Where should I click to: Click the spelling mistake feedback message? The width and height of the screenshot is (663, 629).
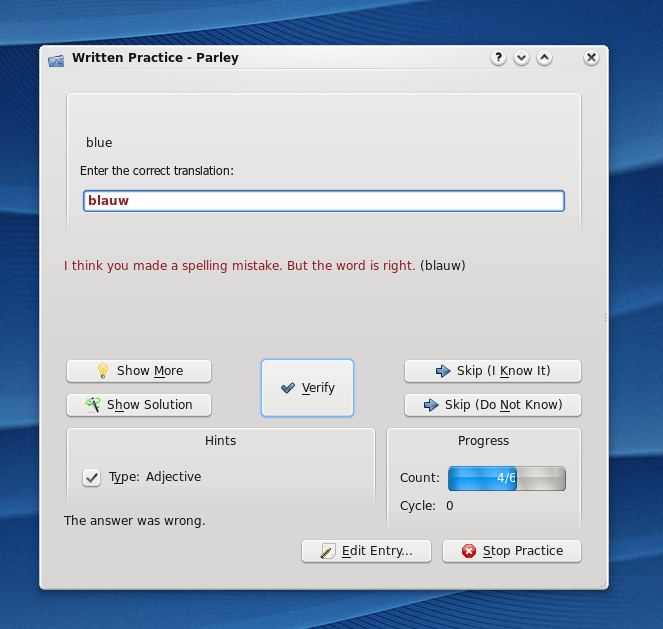240,266
